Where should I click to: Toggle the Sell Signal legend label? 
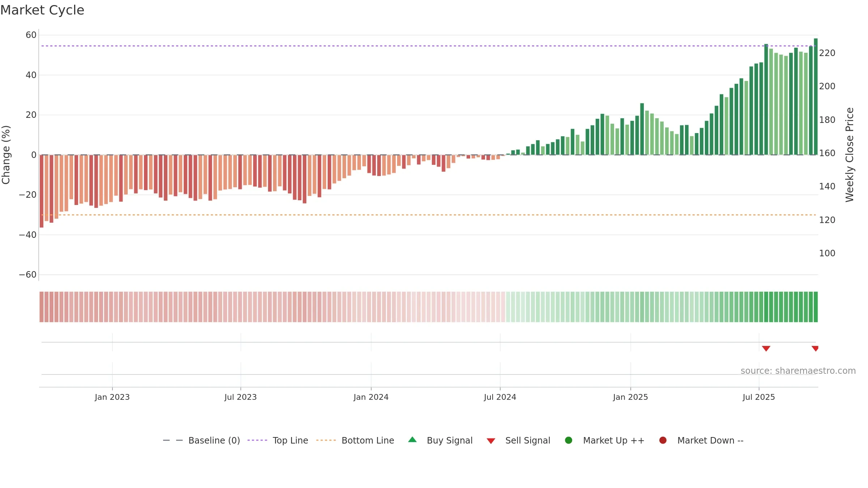[528, 441]
